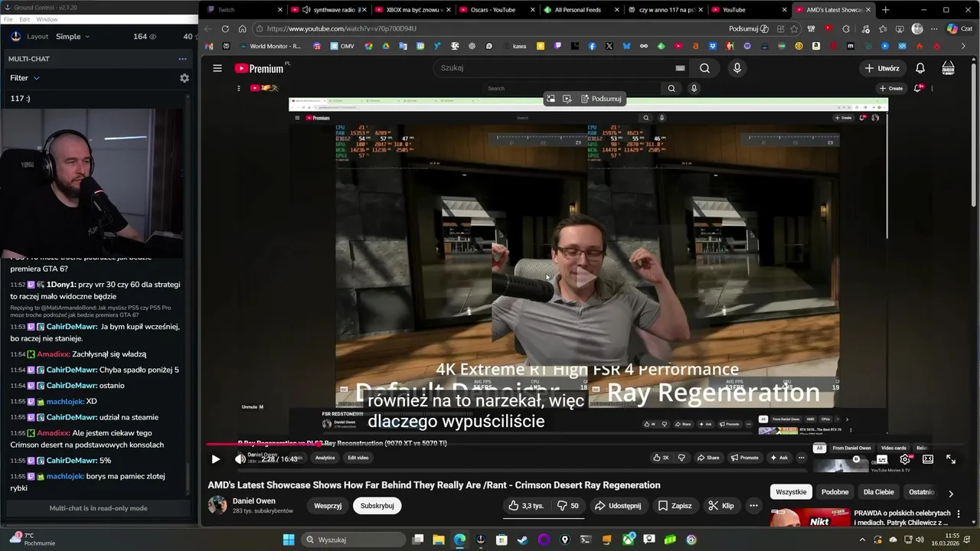The image size is (980, 551).
Task: Open the OMV bookmark
Action: click(x=344, y=47)
